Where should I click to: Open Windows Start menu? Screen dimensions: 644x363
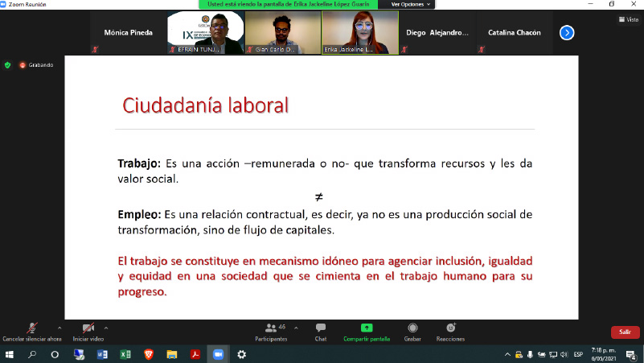tap(9, 354)
